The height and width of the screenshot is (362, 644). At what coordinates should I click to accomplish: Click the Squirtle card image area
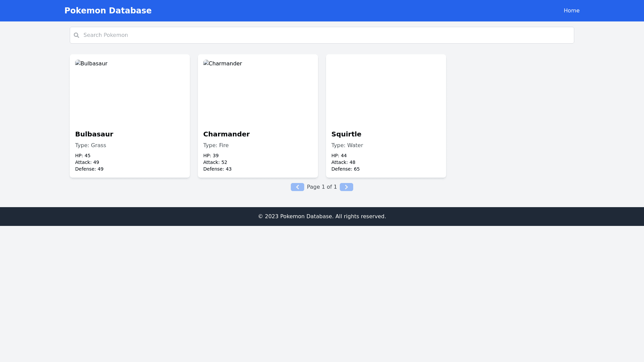(x=386, y=91)
